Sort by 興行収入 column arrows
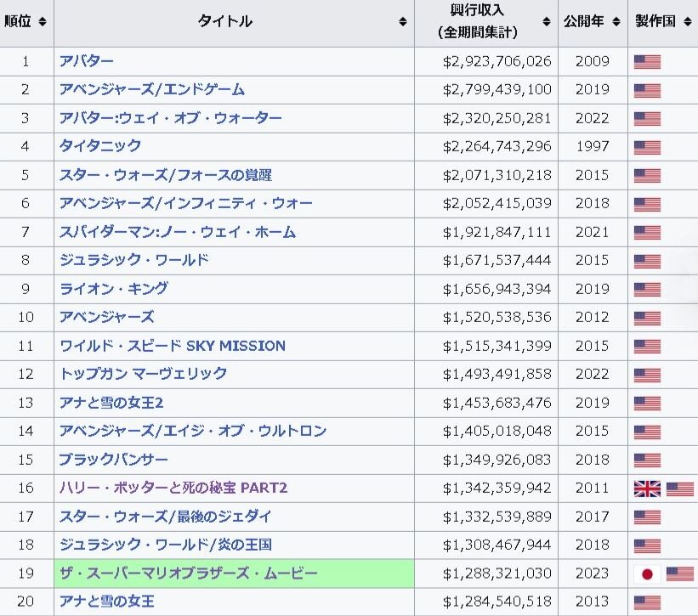Viewport: 698px width, 616px height. pyautogui.click(x=546, y=22)
